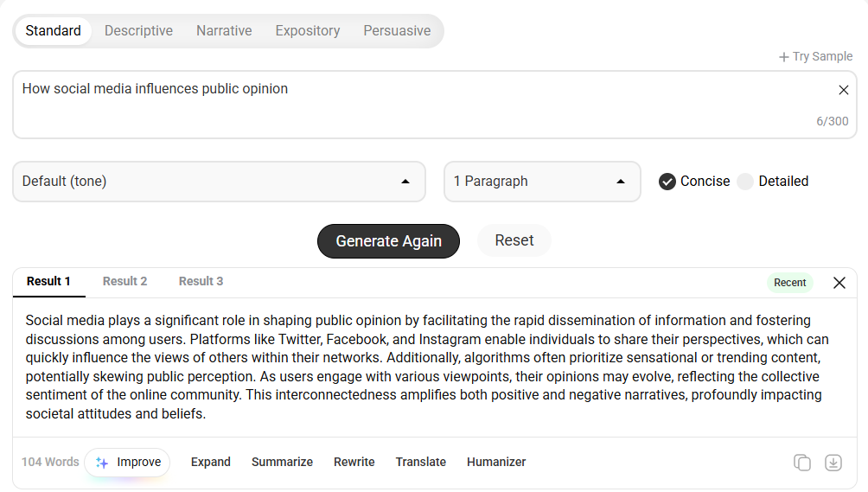This screenshot has height=492, width=868.
Task: Open the Default (tone) dropdown
Action: [220, 182]
